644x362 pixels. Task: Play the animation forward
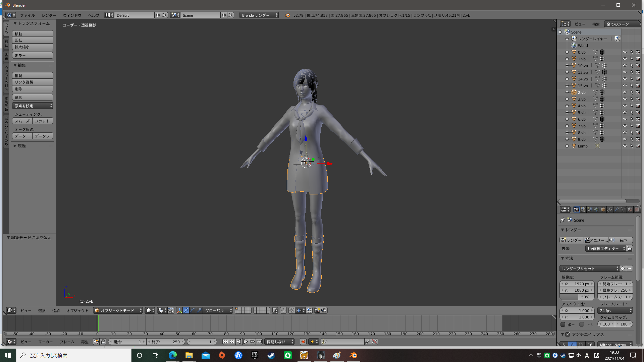tap(246, 342)
